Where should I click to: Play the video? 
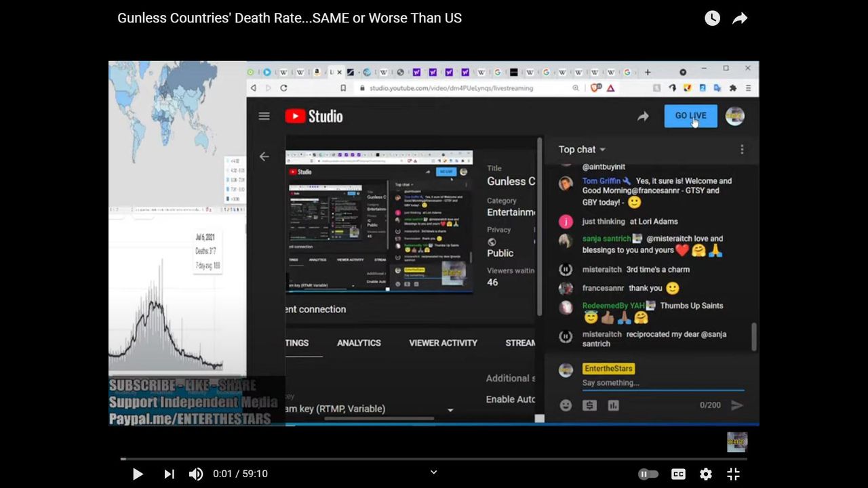[x=138, y=474]
